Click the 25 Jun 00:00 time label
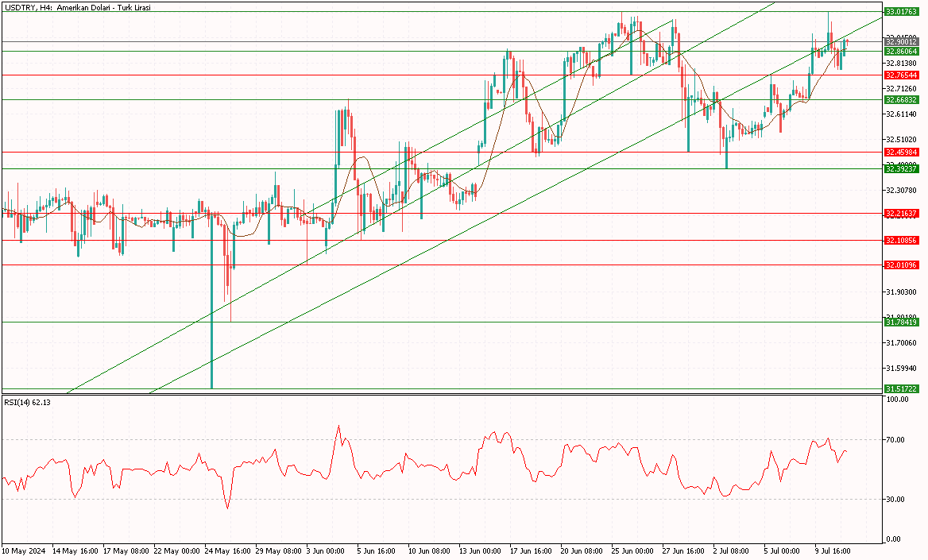The image size is (928, 560). click(632, 551)
